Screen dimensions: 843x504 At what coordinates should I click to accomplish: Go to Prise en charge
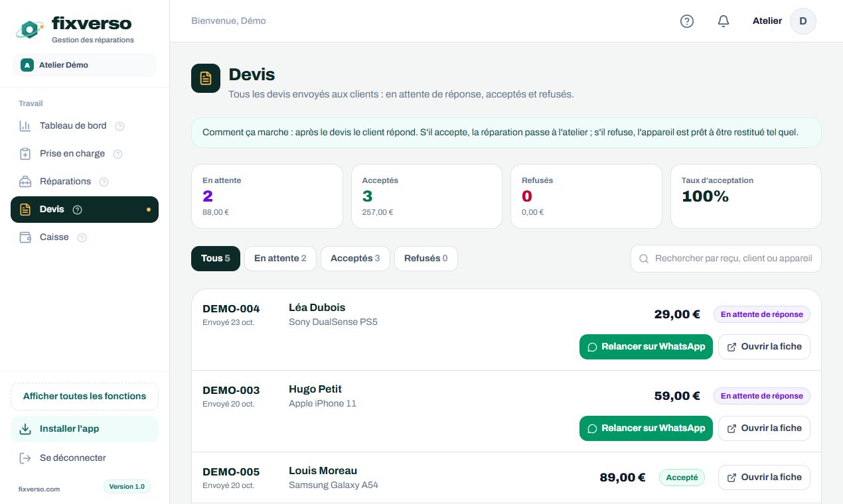click(x=84, y=154)
